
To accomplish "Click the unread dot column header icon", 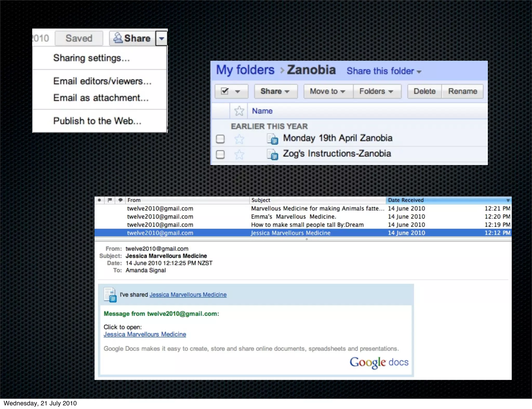I will click(99, 200).
